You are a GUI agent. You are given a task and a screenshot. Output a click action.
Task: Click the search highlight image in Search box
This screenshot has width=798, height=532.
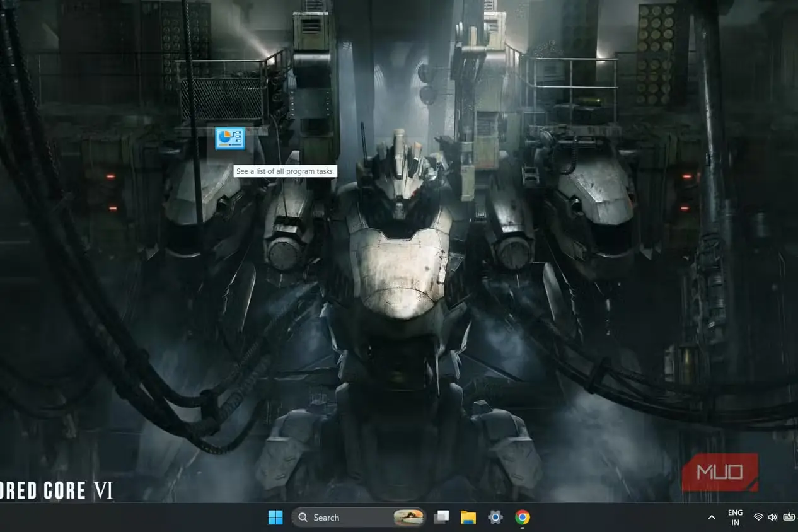pos(408,518)
